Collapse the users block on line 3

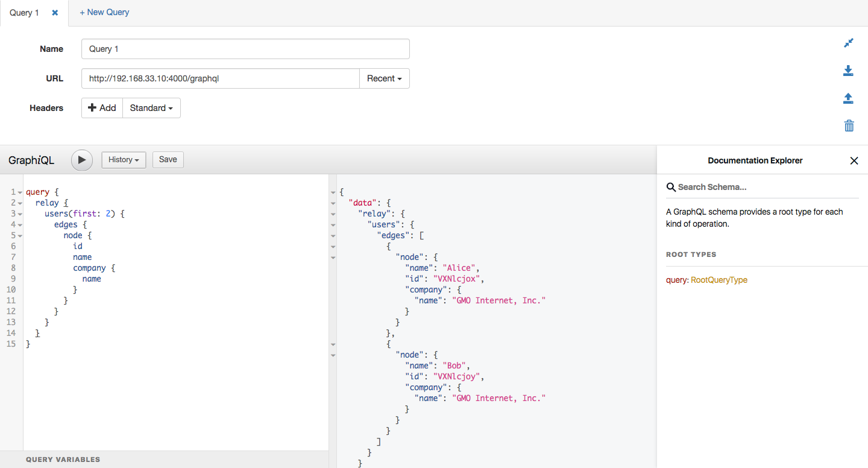tap(20, 214)
